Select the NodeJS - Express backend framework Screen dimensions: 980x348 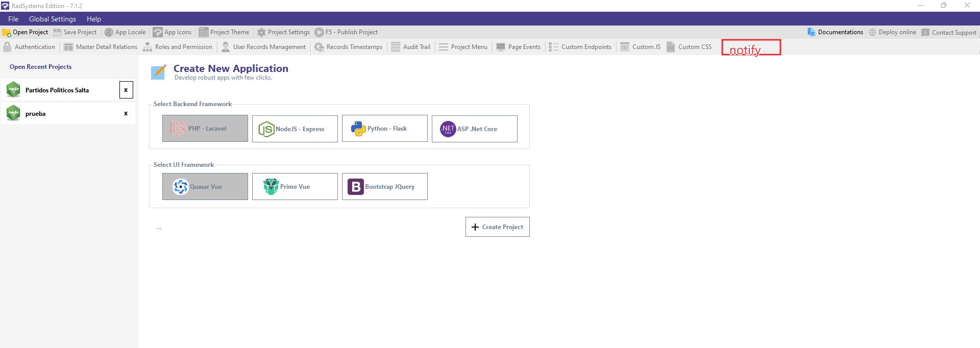coord(295,129)
